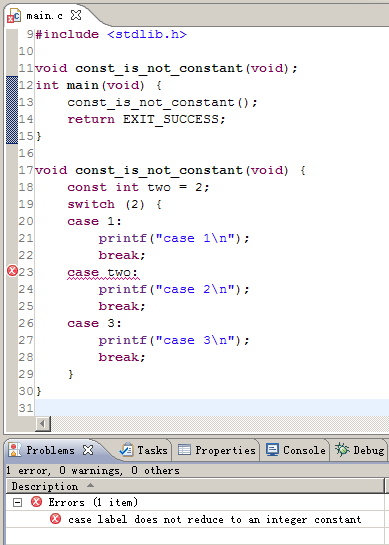Click the function definition on line 17

pos(170,171)
